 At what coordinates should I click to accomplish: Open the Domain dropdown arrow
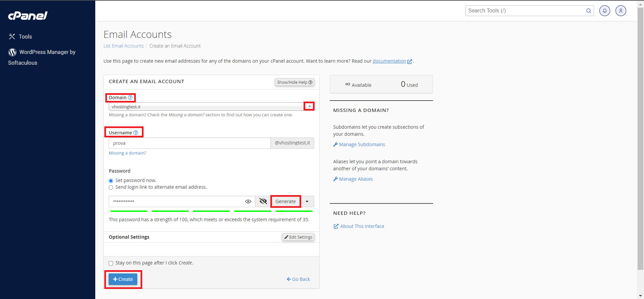tap(310, 106)
